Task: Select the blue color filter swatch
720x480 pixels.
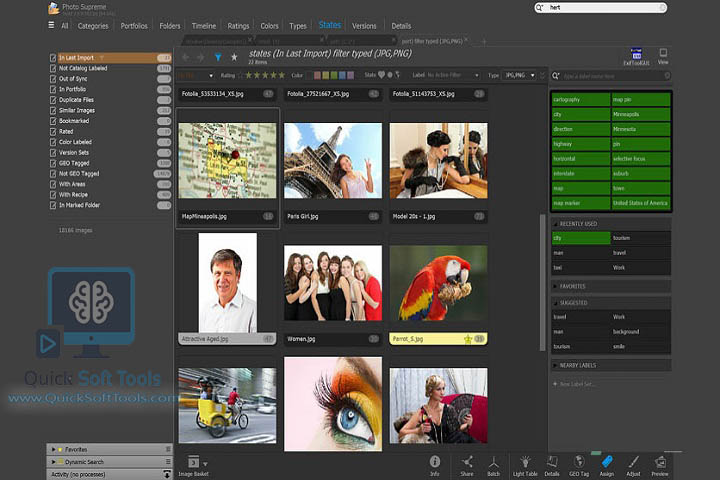Action: tap(342, 75)
